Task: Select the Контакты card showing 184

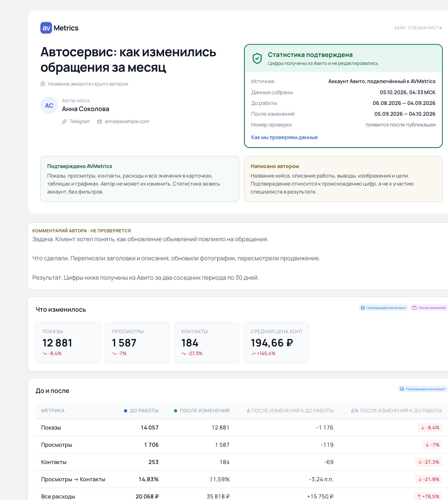Action: point(207,342)
